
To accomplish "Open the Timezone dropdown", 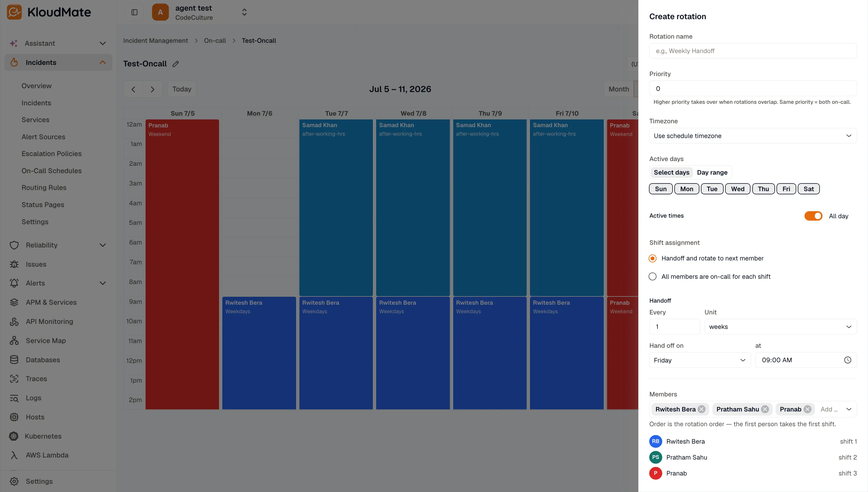I will click(x=753, y=136).
